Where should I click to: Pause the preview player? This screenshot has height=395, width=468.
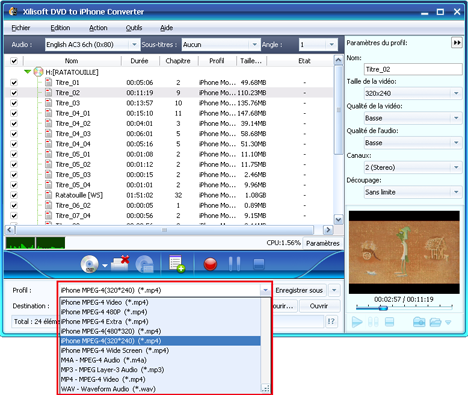tap(373, 322)
